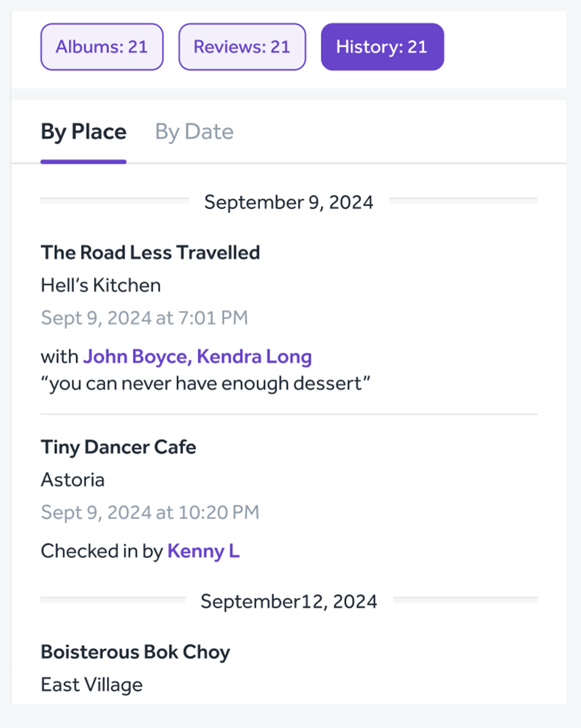Viewport: 581px width, 728px height.
Task: Open The Road Less Travelled entry
Action: click(x=150, y=253)
